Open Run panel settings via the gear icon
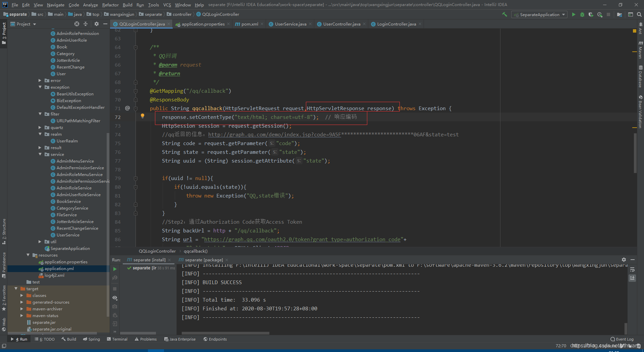644x352 pixels. point(624,260)
